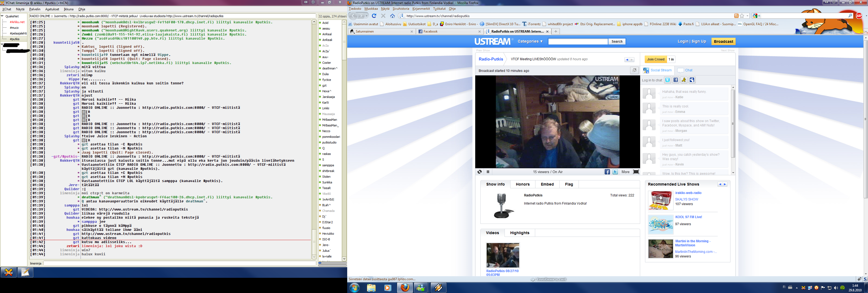Pause the Ustream video player

(x=488, y=172)
